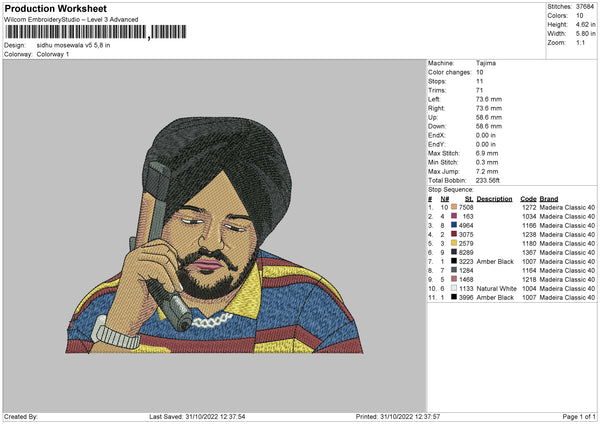Select thread code 1180
This screenshot has width=600, height=424.
point(529,243)
